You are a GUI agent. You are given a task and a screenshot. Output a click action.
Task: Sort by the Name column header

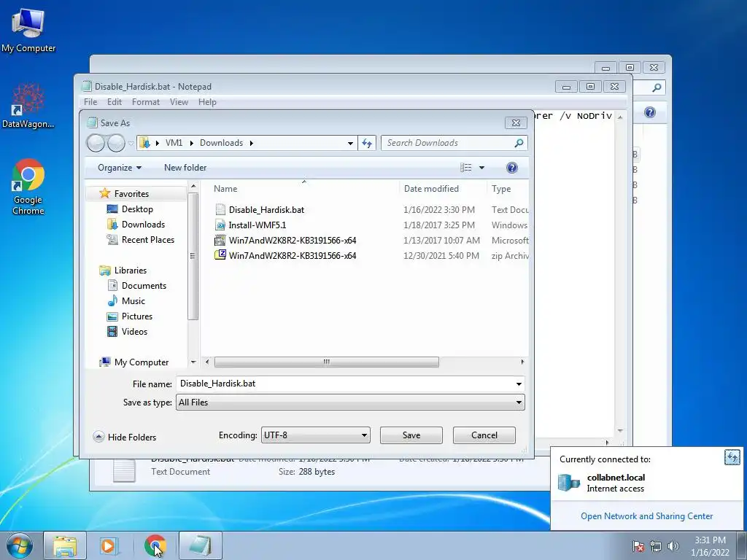(225, 189)
